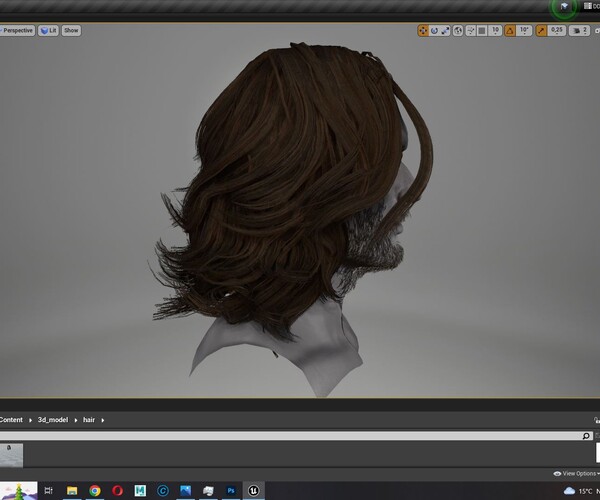Open Perspective viewport type menu
The width and height of the screenshot is (600, 500).
[x=18, y=31]
